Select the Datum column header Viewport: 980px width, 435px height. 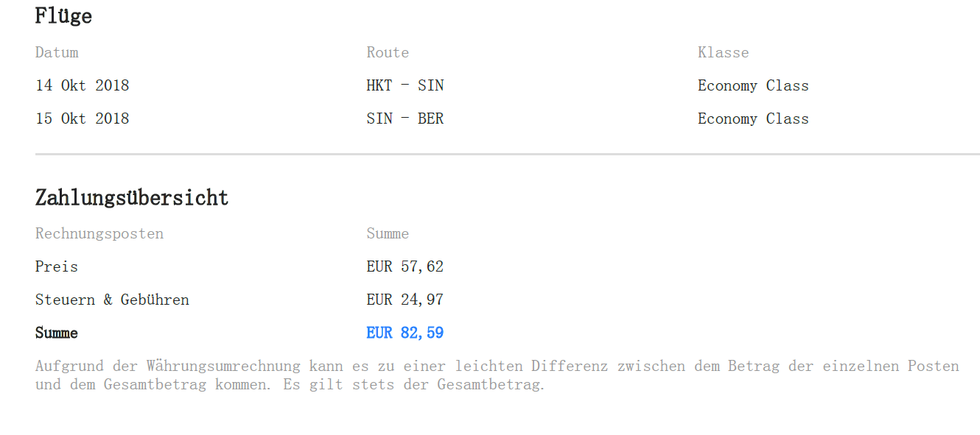point(57,52)
